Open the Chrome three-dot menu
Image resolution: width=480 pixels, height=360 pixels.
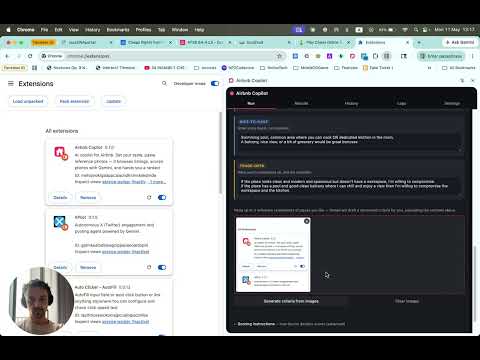[473, 56]
